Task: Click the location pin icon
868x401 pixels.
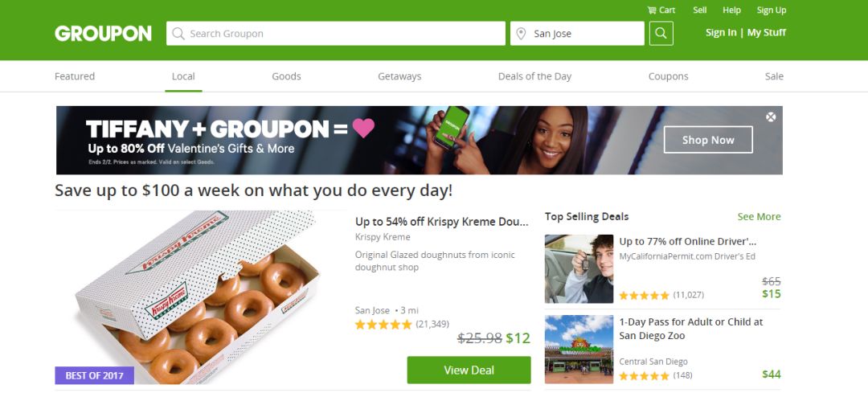Action: (x=520, y=34)
